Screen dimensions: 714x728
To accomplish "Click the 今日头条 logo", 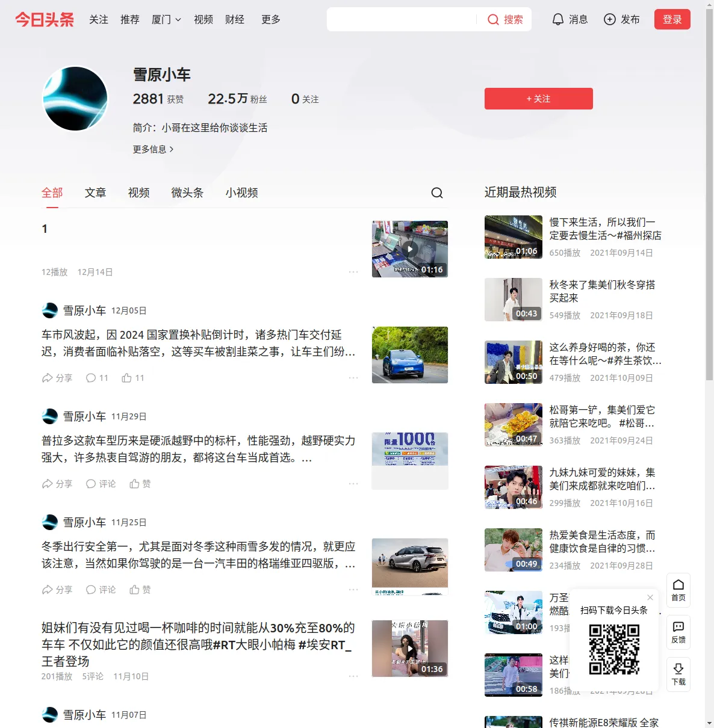I will tap(45, 19).
